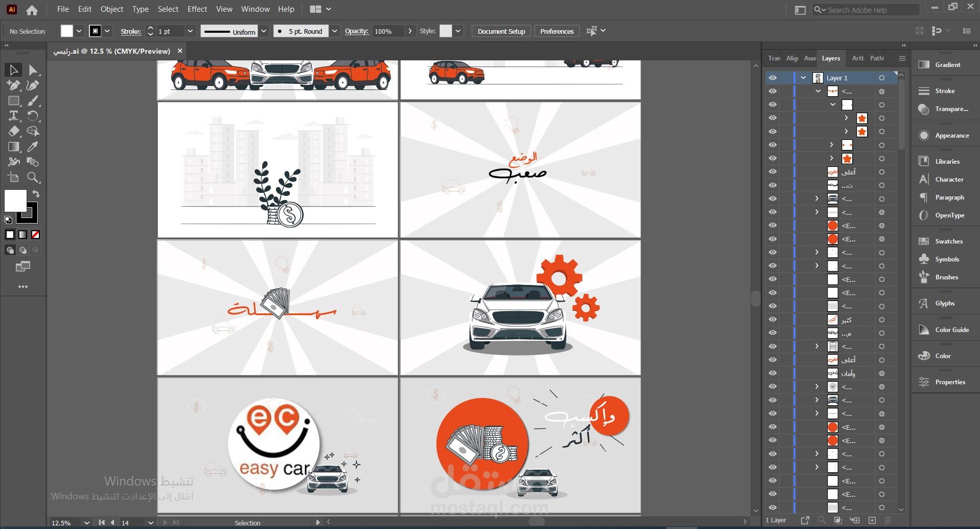
Task: Hide Layer 1 using its eye icon
Action: [x=772, y=78]
